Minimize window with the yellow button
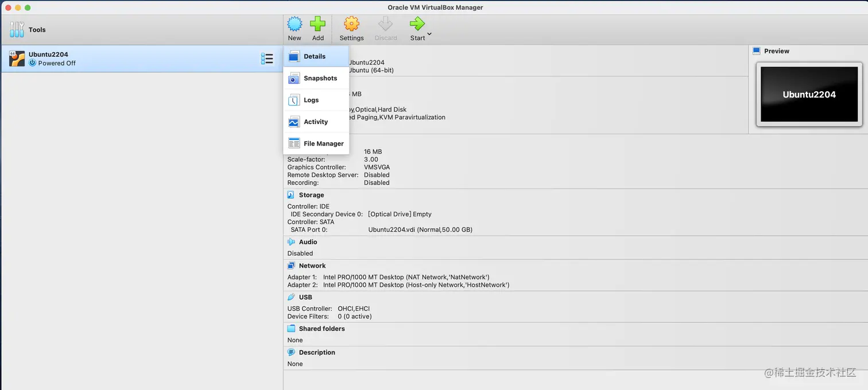This screenshot has width=868, height=390. (18, 7)
